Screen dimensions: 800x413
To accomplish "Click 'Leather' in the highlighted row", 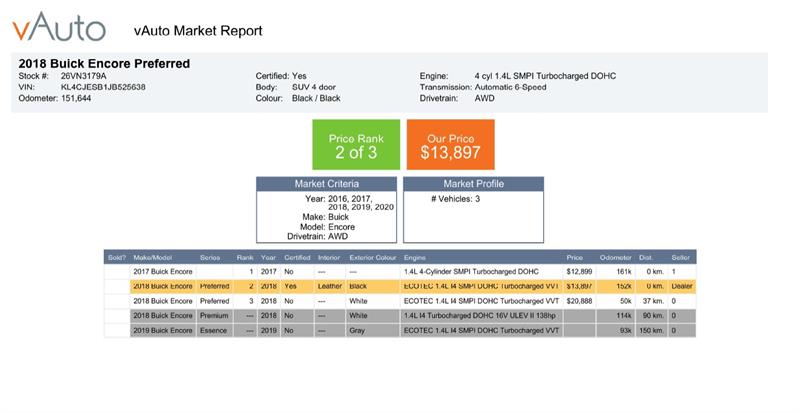I will [330, 286].
